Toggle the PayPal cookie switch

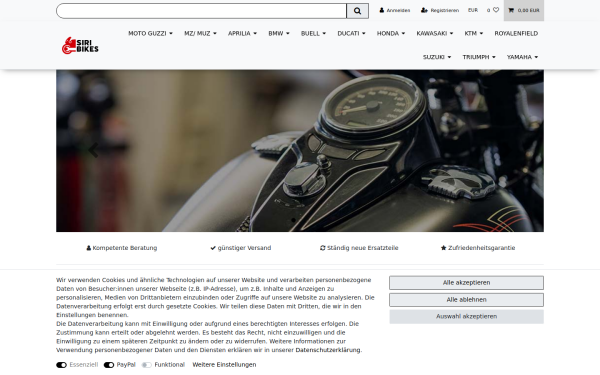click(109, 365)
